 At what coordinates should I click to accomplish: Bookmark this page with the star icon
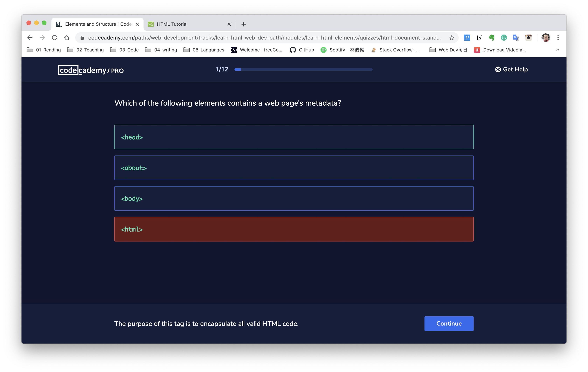451,38
